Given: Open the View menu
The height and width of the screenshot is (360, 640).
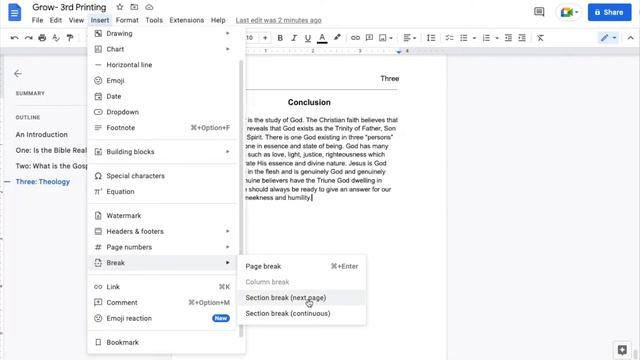Looking at the screenshot, I should point(76,20).
